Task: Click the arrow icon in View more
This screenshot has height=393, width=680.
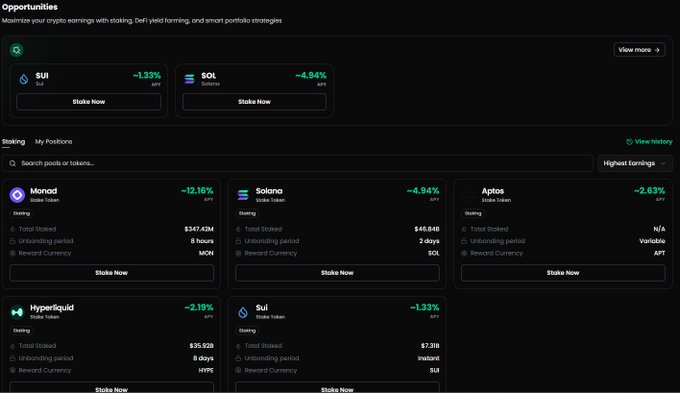Action: click(657, 50)
